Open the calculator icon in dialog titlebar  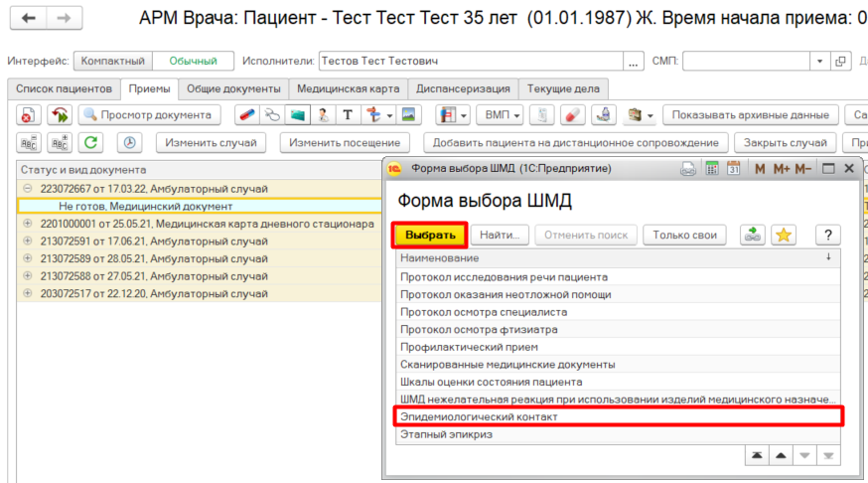[712, 169]
